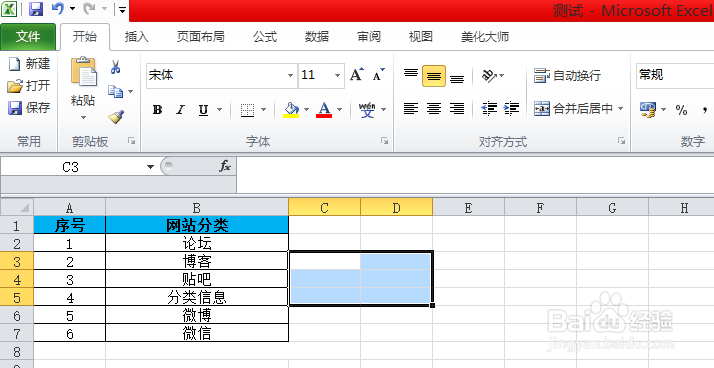This screenshot has width=714, height=368.
Task: Select cell containing 分类信息
Action: click(x=197, y=297)
